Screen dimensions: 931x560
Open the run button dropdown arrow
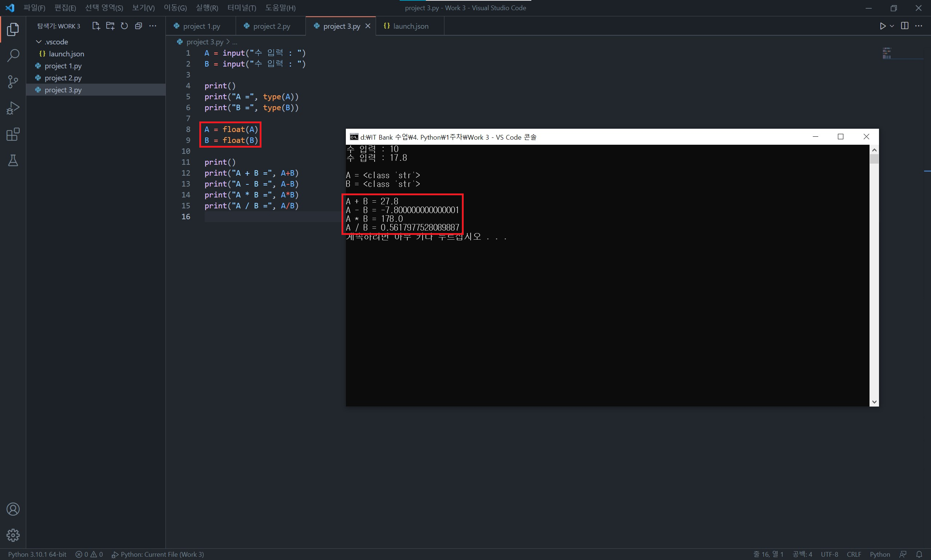[892, 26]
